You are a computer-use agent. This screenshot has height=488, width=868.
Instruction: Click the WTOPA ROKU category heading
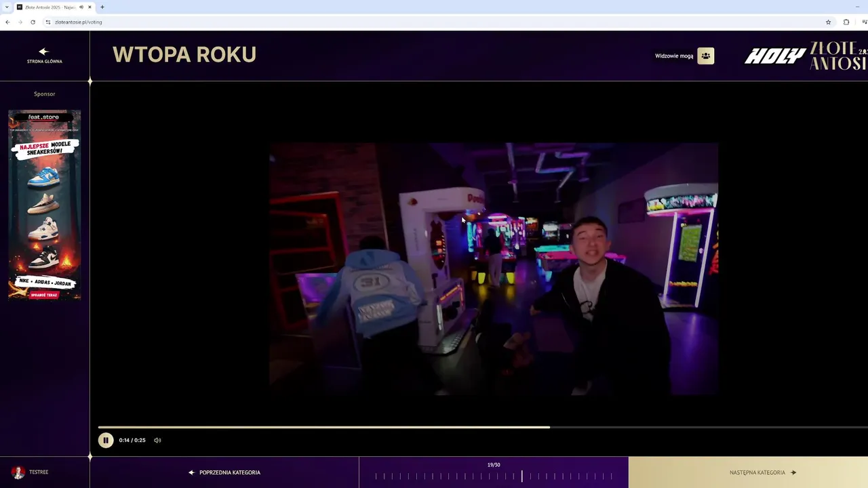tap(184, 54)
